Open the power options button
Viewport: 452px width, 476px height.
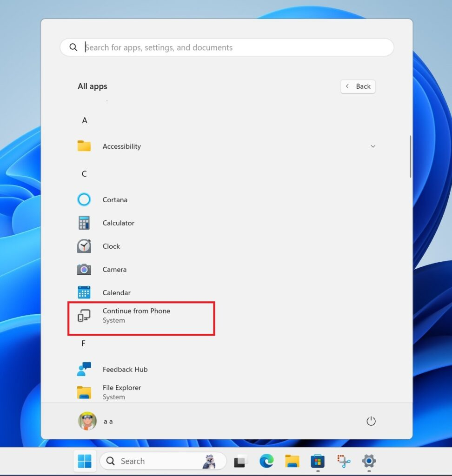pyautogui.click(x=371, y=421)
